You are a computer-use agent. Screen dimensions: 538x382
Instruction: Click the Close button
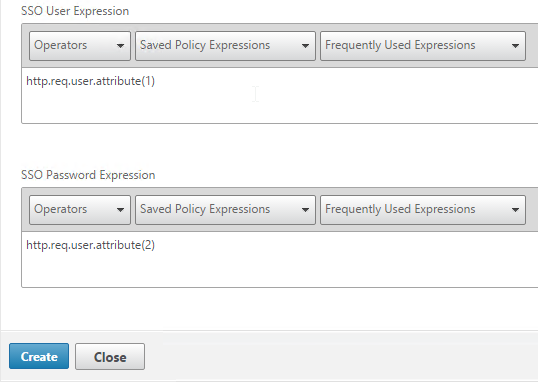coord(110,357)
